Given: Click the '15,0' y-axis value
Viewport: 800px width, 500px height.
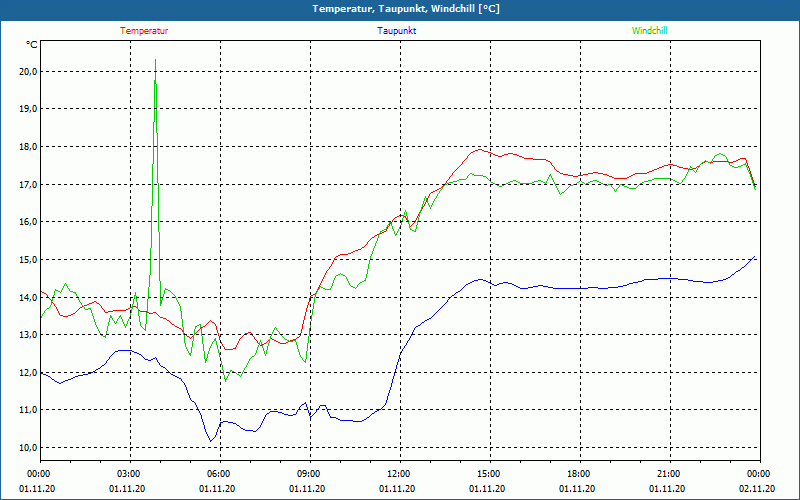Looking at the screenshot, I should point(28,259).
